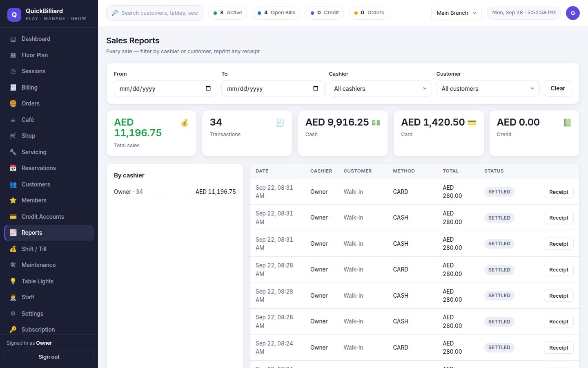Click the From date input

(165, 88)
